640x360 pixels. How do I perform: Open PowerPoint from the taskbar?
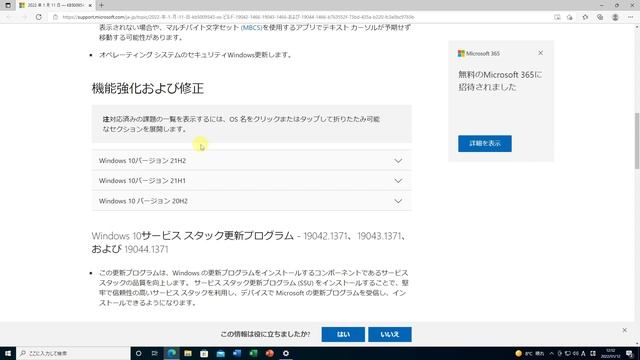pos(269,353)
